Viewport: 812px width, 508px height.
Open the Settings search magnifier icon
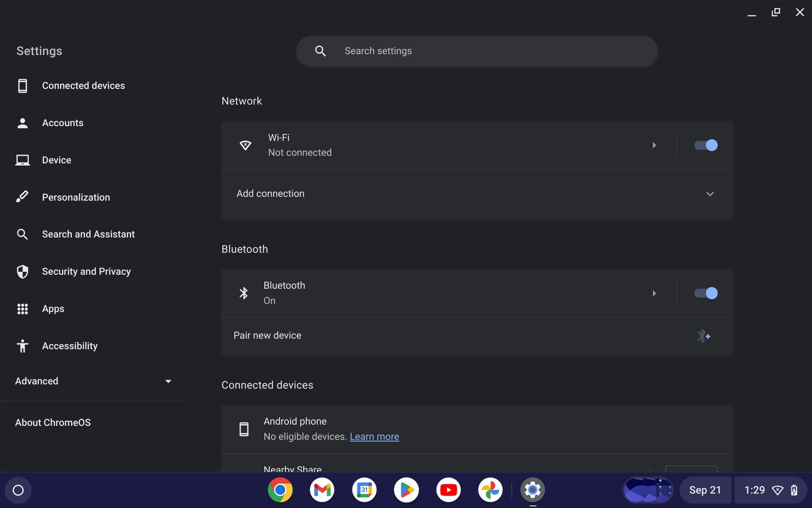(321, 51)
